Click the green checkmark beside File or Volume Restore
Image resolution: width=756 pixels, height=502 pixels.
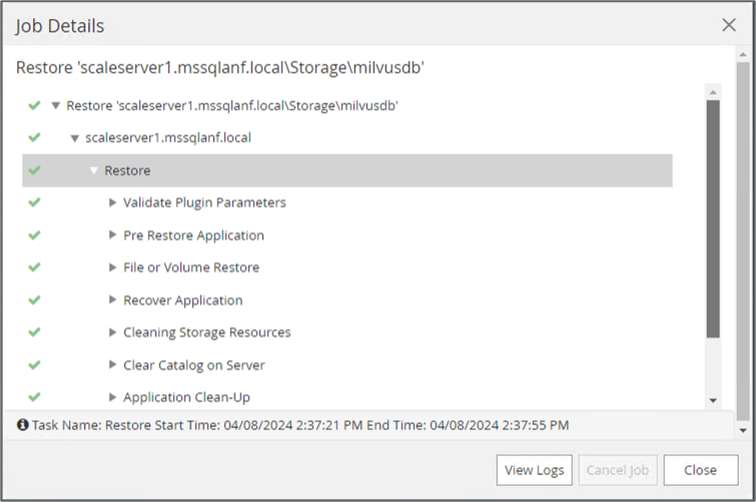coord(35,268)
